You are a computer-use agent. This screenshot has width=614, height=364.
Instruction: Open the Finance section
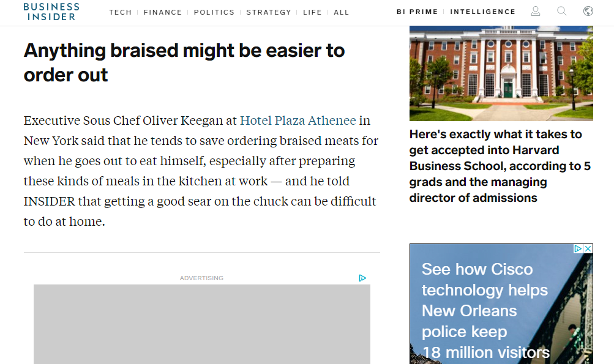162,12
